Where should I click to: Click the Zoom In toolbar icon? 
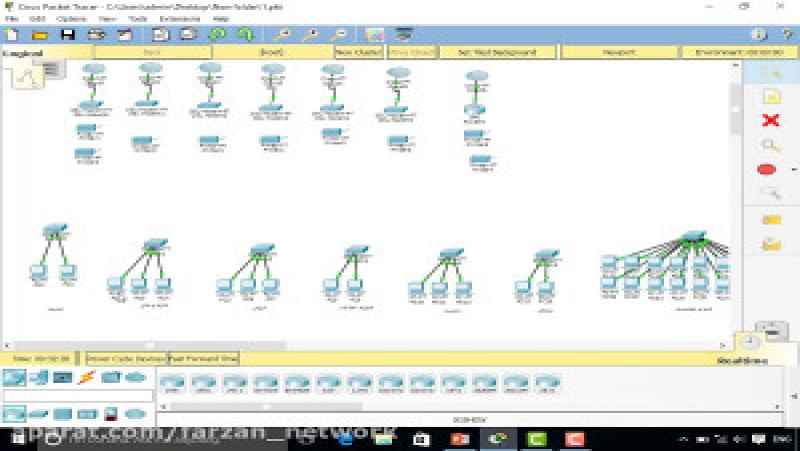click(x=284, y=34)
